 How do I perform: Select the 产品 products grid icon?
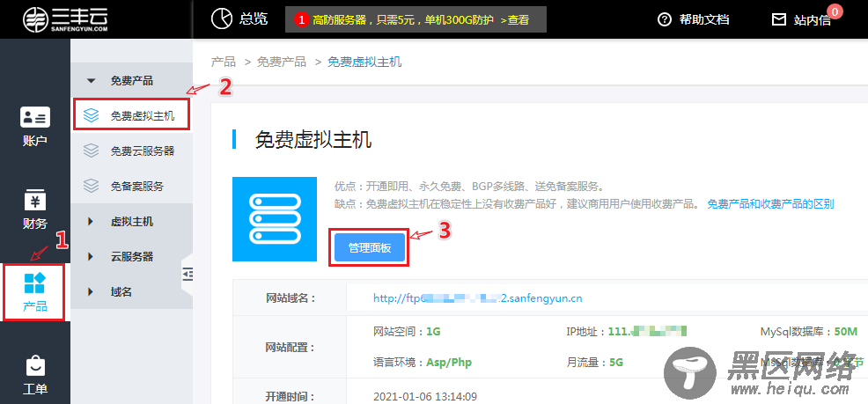(35, 283)
